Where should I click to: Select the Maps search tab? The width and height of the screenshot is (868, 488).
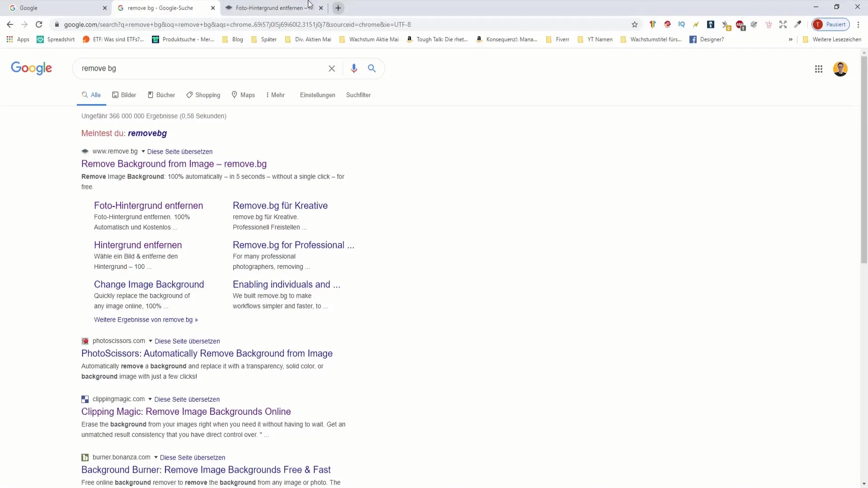click(243, 95)
